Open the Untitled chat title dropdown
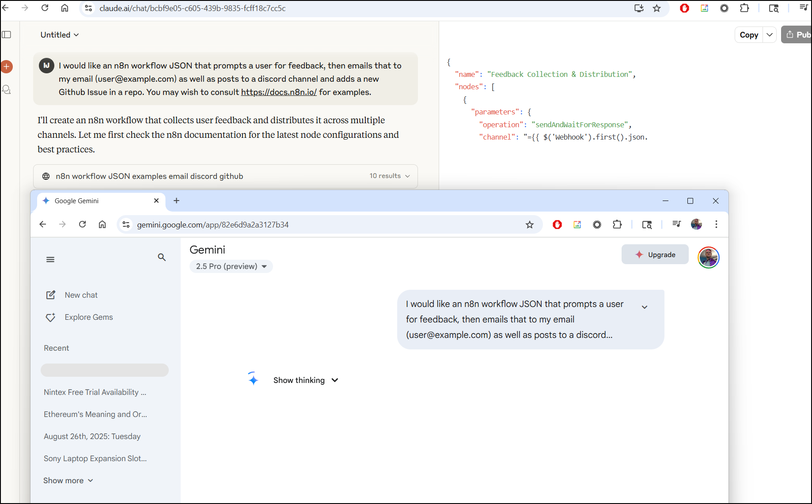The height and width of the screenshot is (504, 812). point(60,35)
